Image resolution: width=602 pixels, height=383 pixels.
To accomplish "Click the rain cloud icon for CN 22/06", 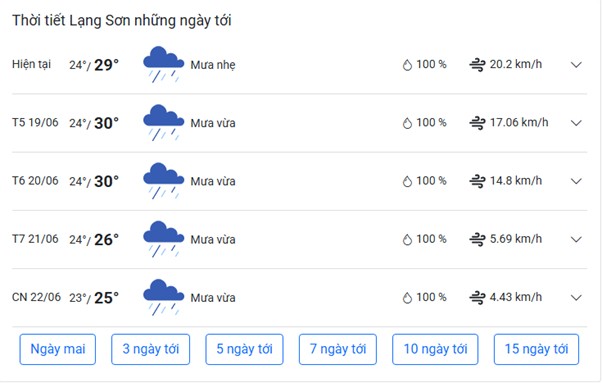I will pyautogui.click(x=164, y=297).
